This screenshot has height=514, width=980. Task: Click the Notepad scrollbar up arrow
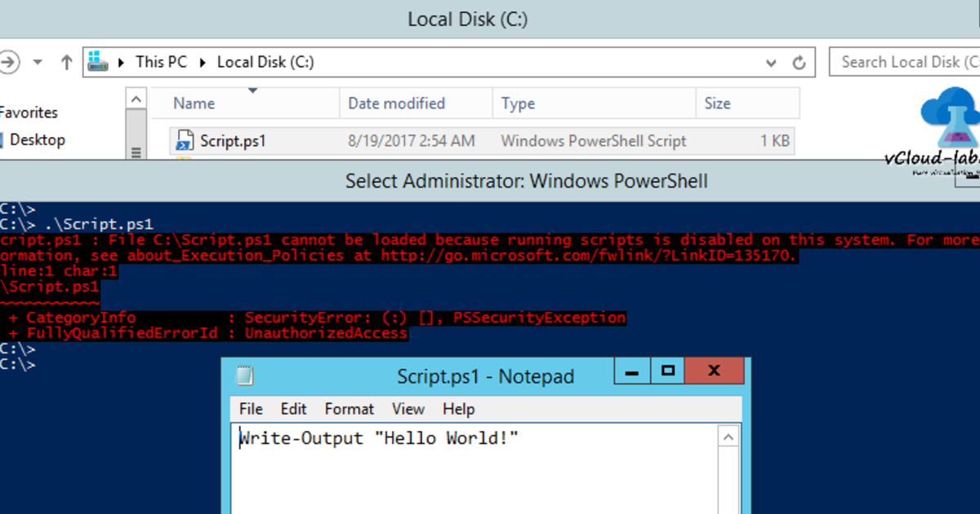pyautogui.click(x=728, y=436)
